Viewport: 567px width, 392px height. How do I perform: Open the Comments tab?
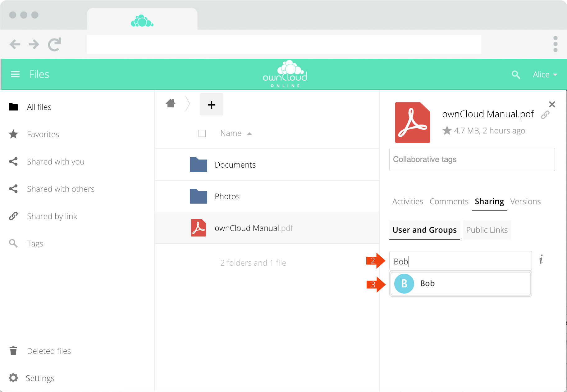coord(449,201)
